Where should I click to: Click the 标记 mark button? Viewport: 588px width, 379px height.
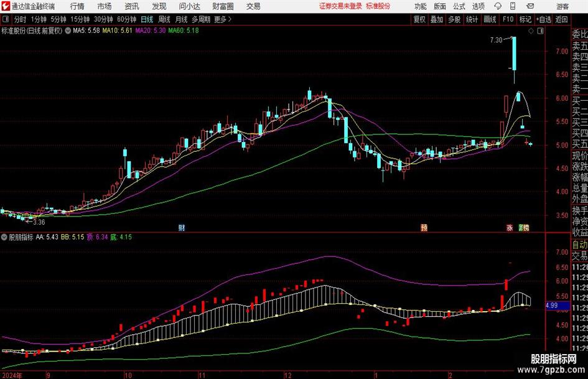525,19
